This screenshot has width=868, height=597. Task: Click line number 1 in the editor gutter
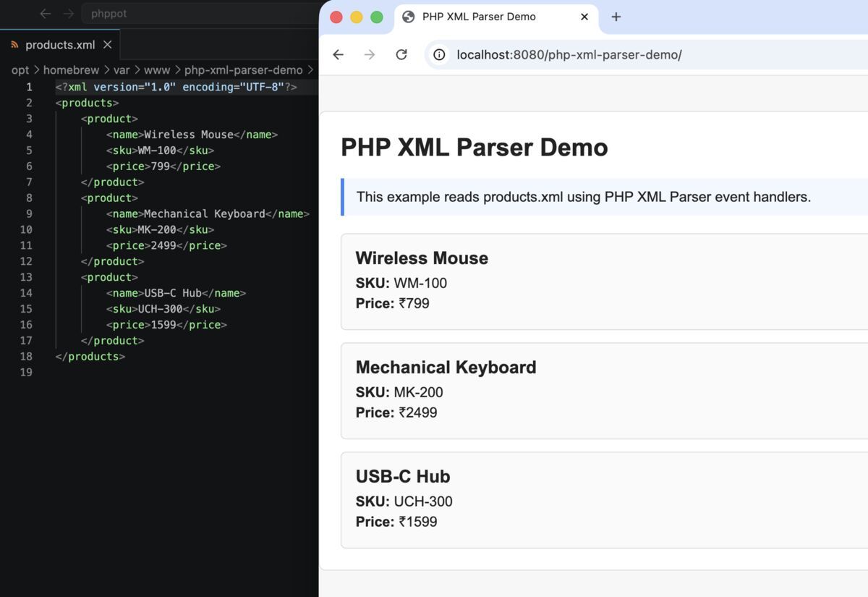pos(29,87)
